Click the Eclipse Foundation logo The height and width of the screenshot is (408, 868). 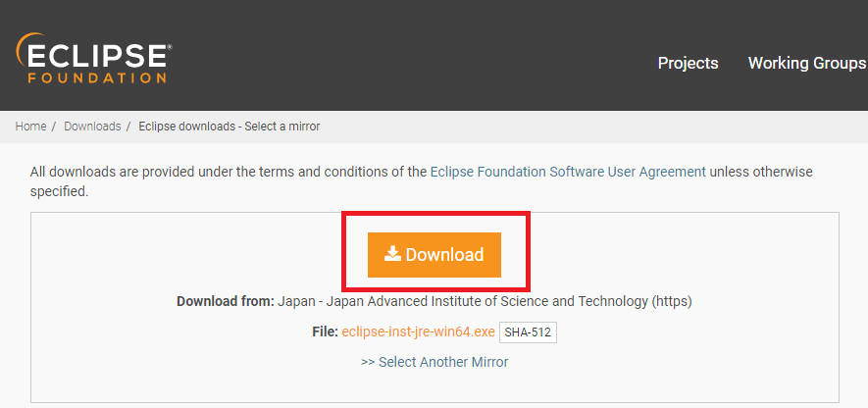94,58
